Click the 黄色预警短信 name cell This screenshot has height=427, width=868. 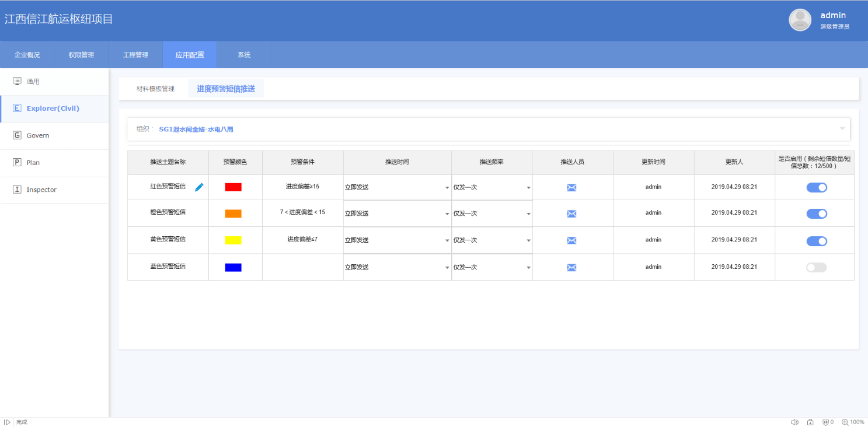click(x=168, y=239)
